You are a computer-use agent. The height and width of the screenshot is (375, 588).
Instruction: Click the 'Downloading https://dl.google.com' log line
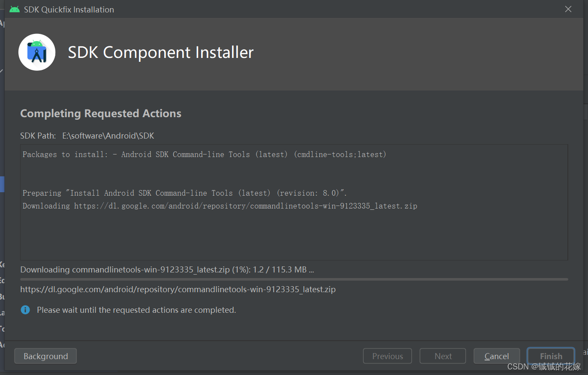tap(220, 206)
